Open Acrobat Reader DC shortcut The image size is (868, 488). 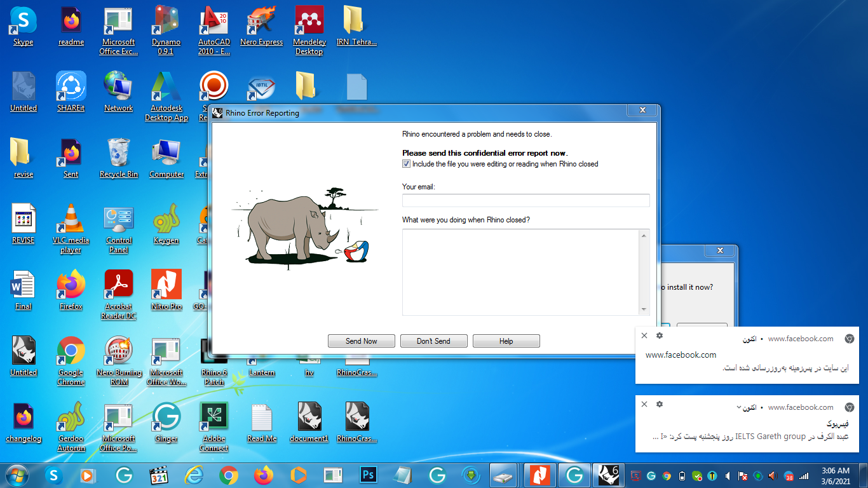point(119,294)
